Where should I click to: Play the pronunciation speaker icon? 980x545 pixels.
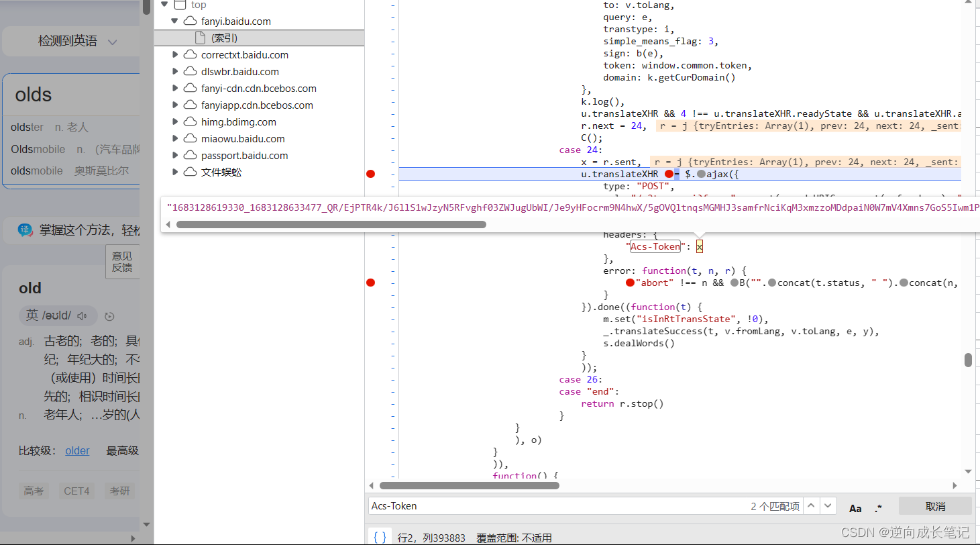pyautogui.click(x=82, y=316)
